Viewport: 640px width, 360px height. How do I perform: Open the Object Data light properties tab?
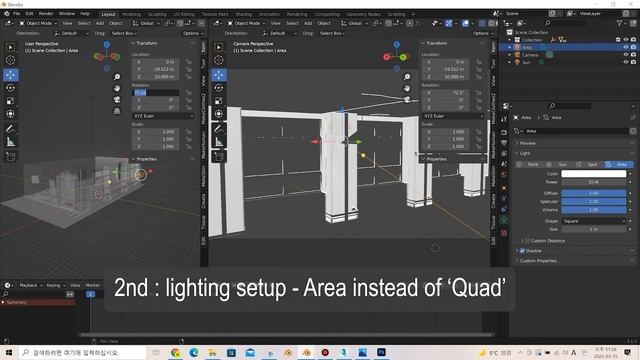click(x=504, y=221)
